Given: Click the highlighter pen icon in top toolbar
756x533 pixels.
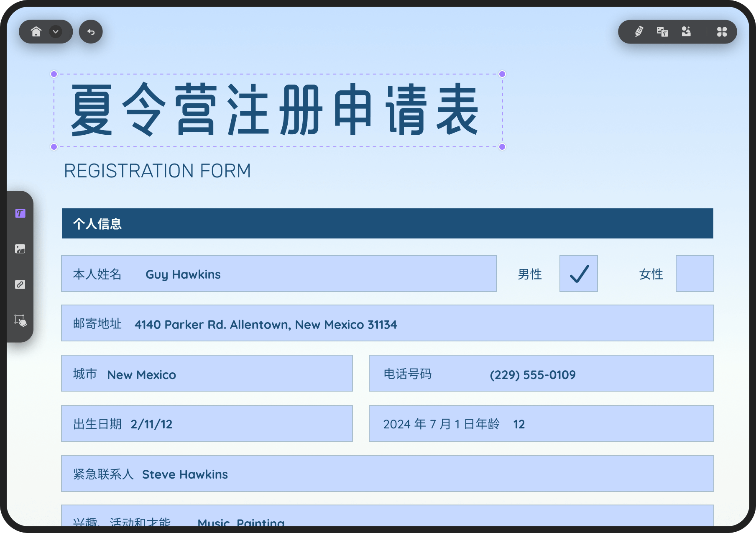Looking at the screenshot, I should tap(637, 31).
